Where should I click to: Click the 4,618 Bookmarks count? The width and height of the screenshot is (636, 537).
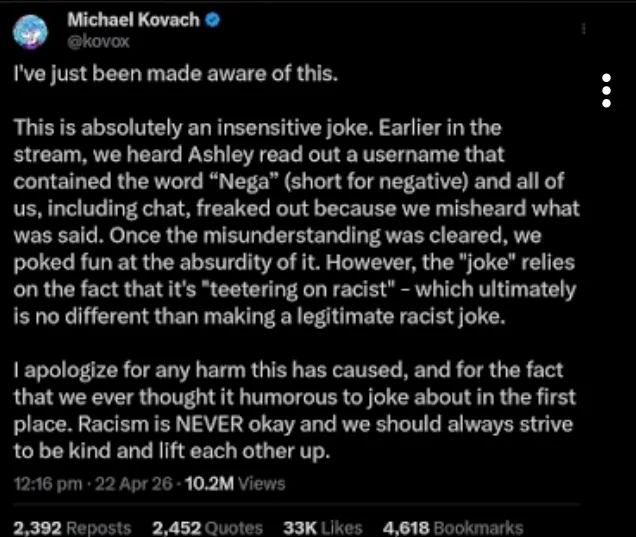pos(453,527)
